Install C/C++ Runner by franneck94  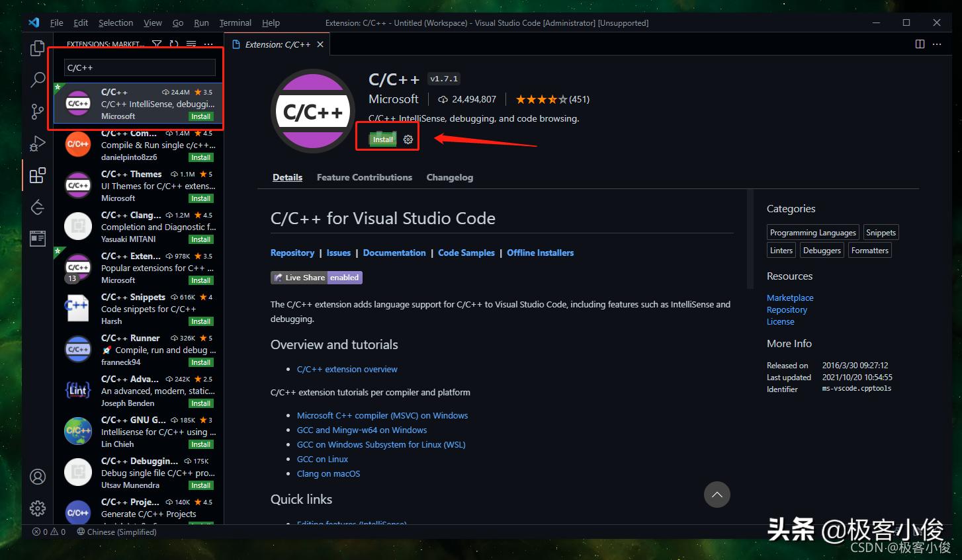201,362
